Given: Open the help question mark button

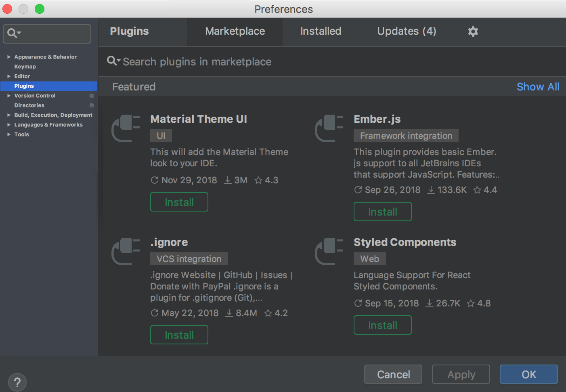Looking at the screenshot, I should coord(17,382).
